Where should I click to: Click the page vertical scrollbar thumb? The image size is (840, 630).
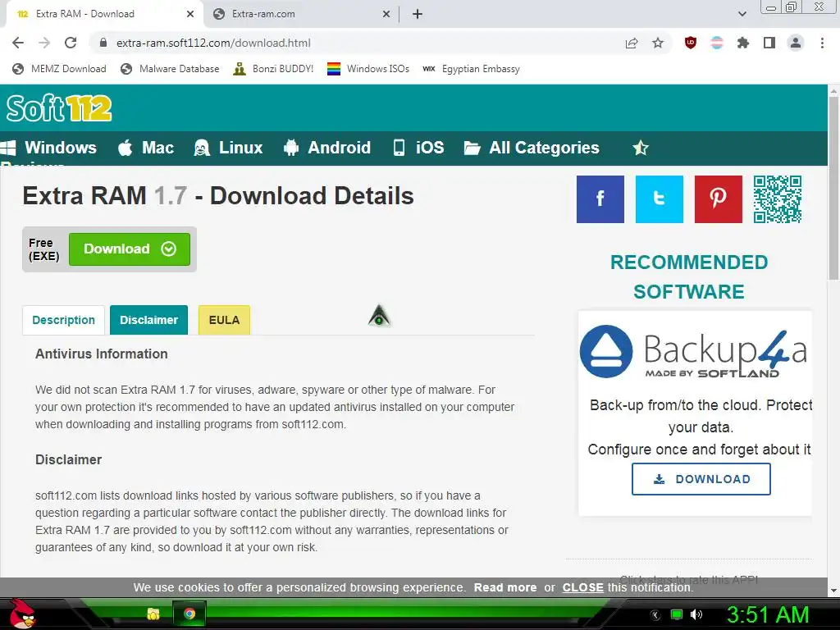tap(833, 188)
